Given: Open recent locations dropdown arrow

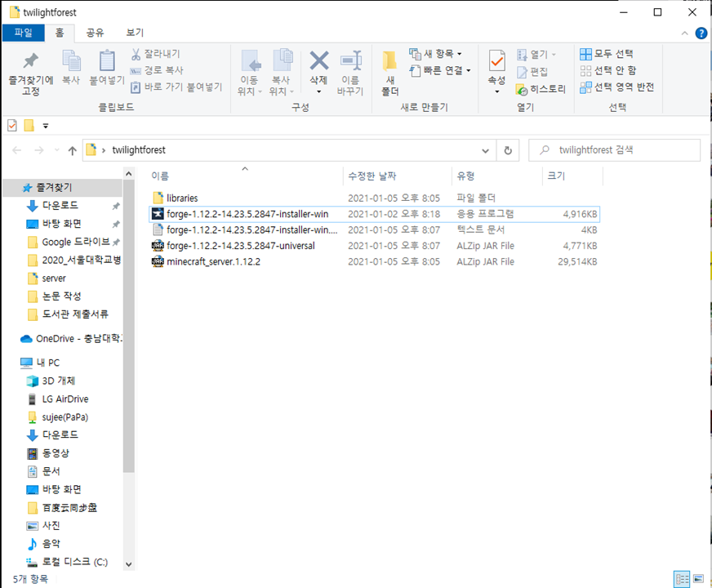Looking at the screenshot, I should pyautogui.click(x=56, y=150).
